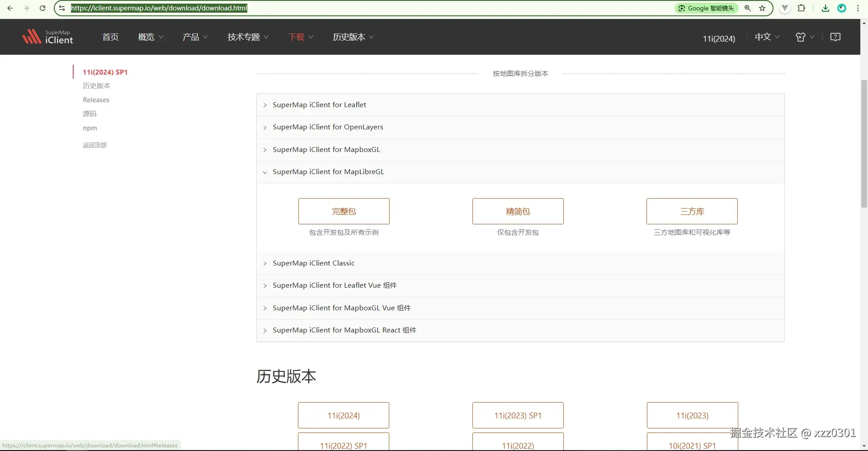This screenshot has height=451, width=868.
Task: Open Google Lens smart search button
Action: (707, 8)
